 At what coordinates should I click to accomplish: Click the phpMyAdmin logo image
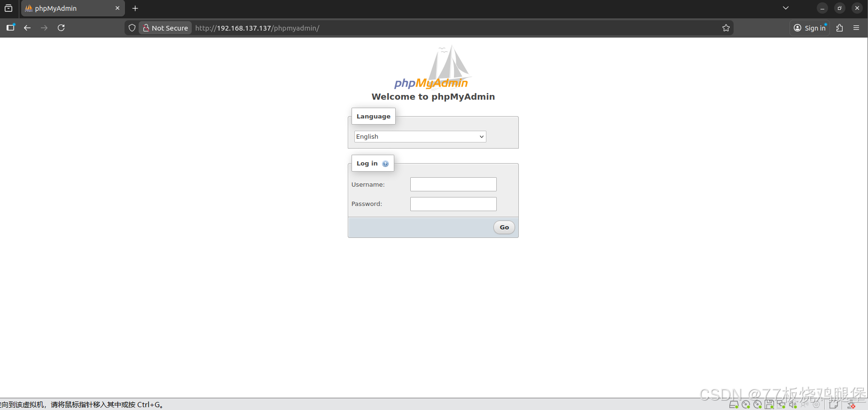click(432, 67)
